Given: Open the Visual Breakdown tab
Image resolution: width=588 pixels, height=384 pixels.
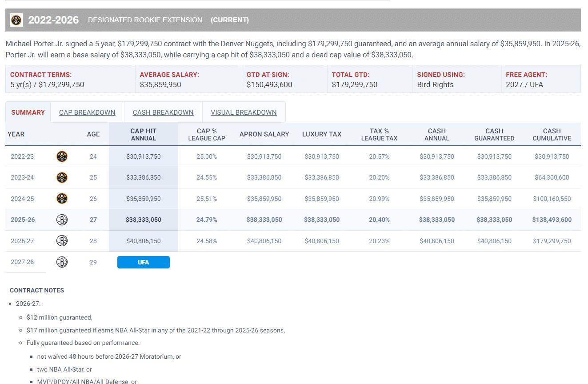Looking at the screenshot, I should click(x=244, y=112).
